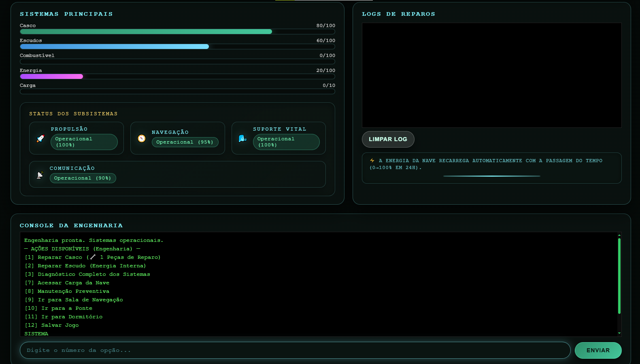Click the satellite dish Comunicação icon
This screenshot has width=640, height=364.
click(40, 175)
